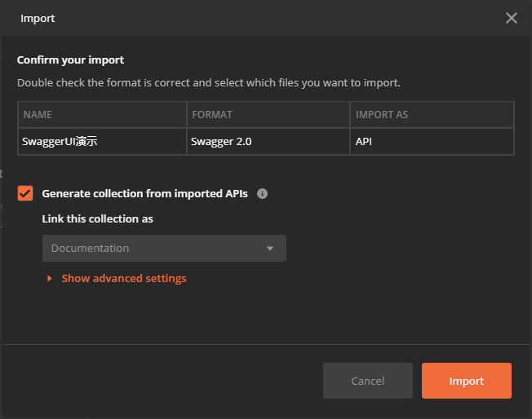Click the Confirm your import heading
The image size is (532, 419).
tap(70, 60)
